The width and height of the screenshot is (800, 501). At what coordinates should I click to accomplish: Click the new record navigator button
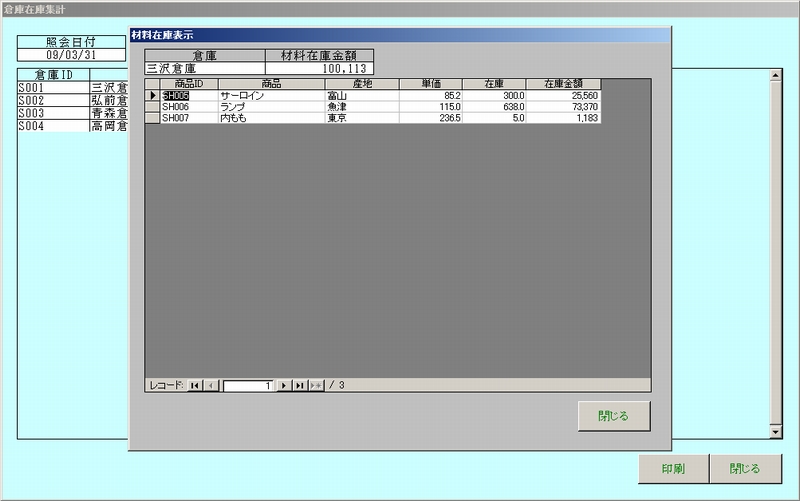tap(317, 385)
